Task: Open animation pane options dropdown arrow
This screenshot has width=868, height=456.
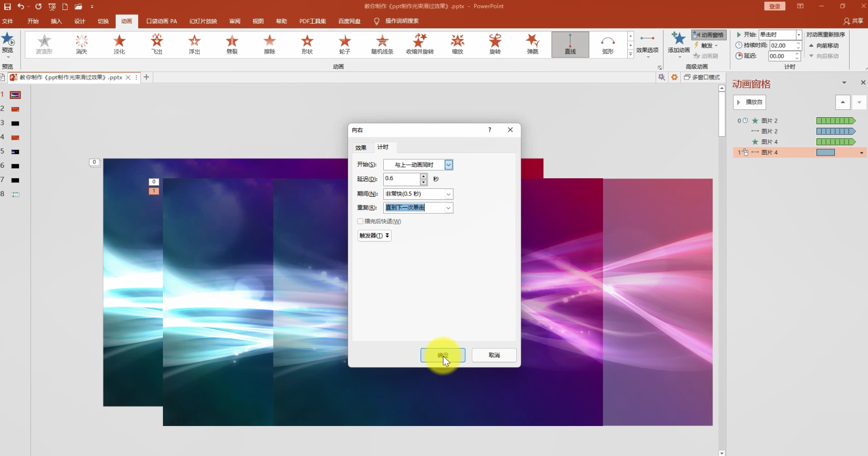Action: 844,83
